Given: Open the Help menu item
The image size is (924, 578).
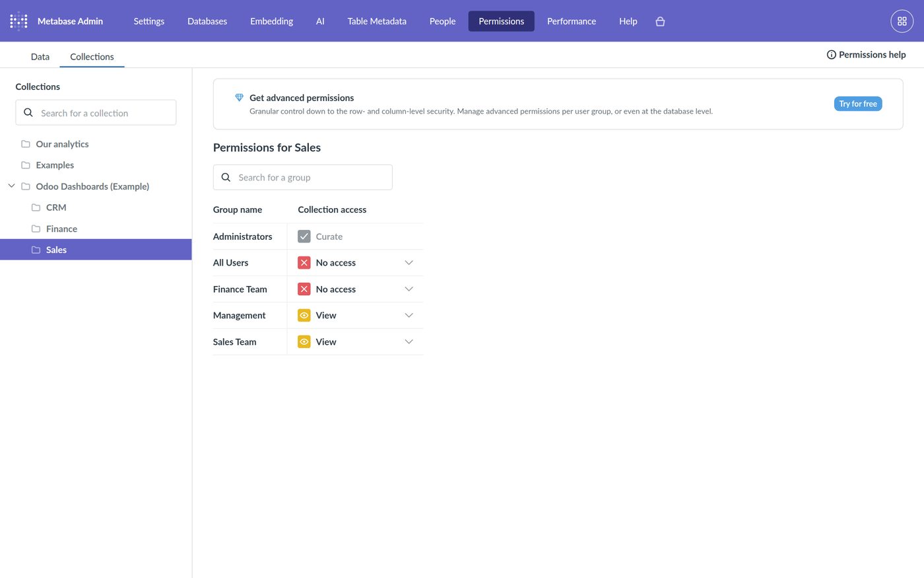Looking at the screenshot, I should pos(628,21).
